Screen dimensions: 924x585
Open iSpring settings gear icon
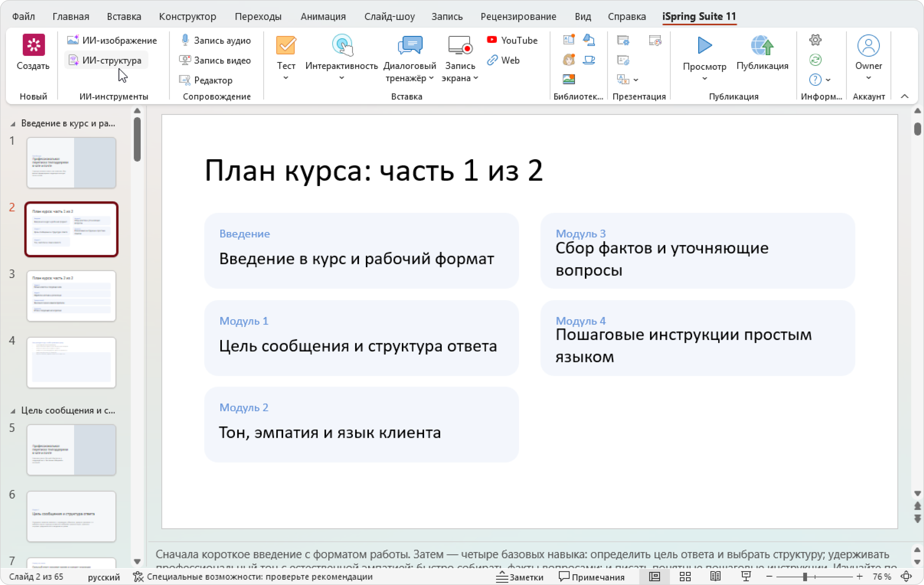(815, 40)
